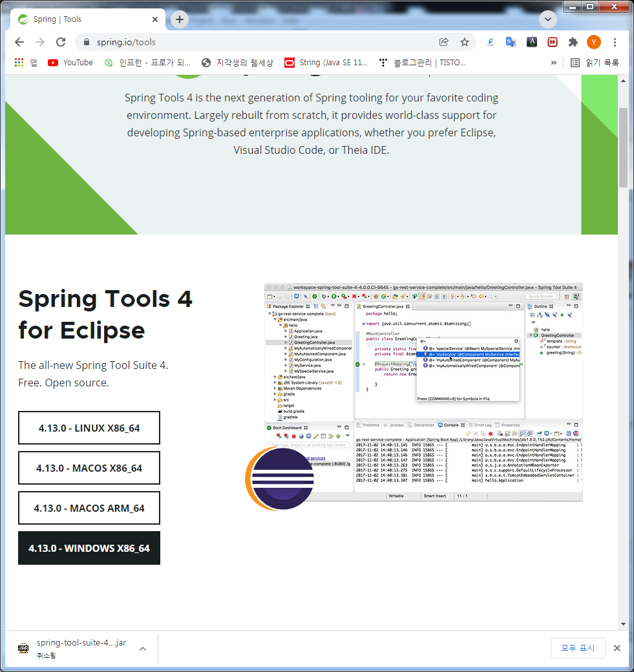This screenshot has width=634, height=672.
Task: Select the Spring | Tools tab
Action: pos(86,19)
